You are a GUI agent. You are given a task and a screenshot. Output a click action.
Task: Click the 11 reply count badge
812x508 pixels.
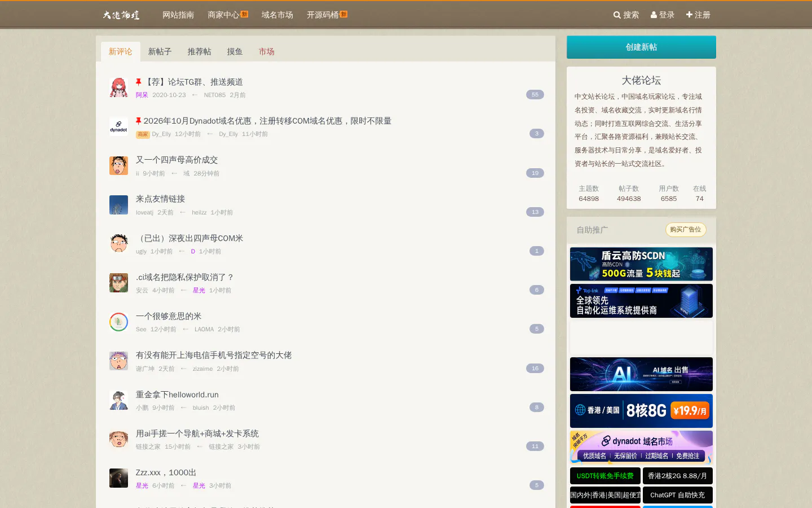pyautogui.click(x=535, y=446)
